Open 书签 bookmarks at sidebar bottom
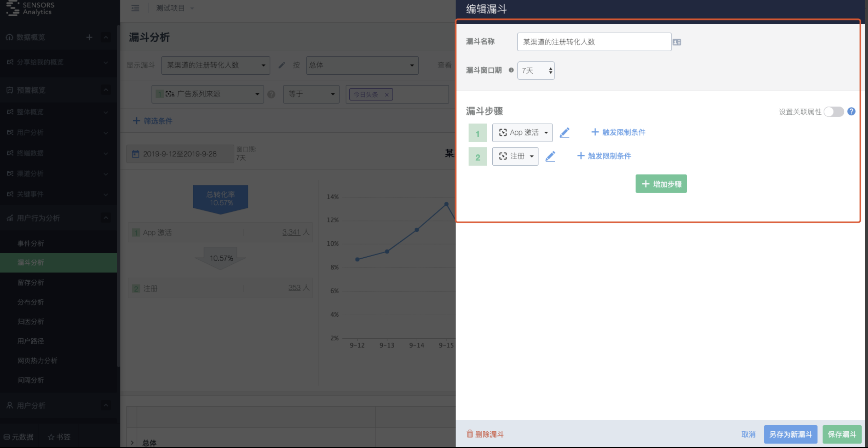 click(59, 437)
